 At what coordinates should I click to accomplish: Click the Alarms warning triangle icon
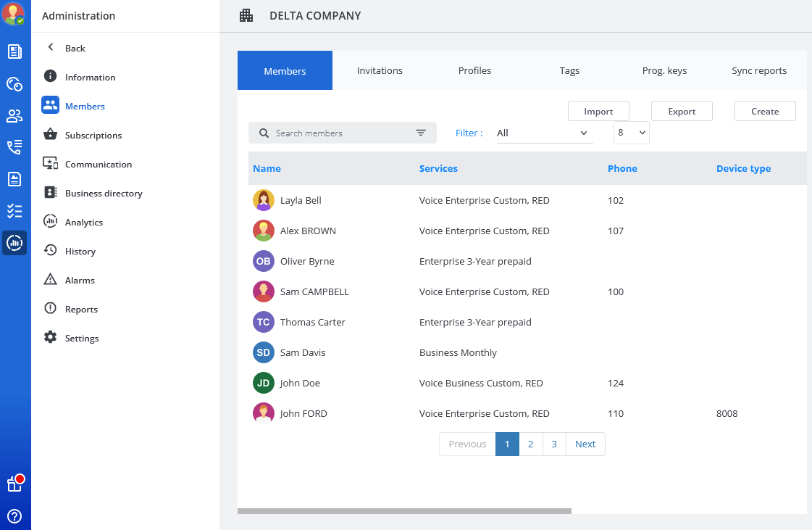pos(50,280)
